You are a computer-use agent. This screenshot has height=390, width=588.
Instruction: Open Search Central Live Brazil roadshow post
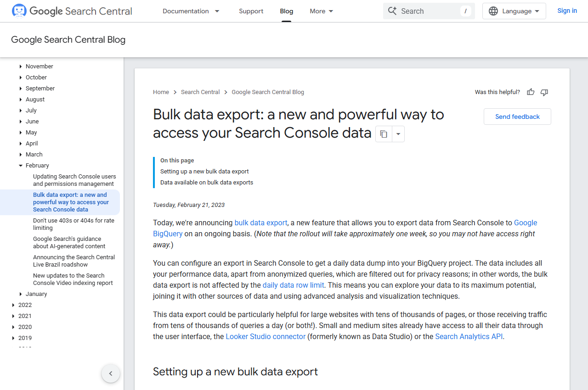coord(74,261)
